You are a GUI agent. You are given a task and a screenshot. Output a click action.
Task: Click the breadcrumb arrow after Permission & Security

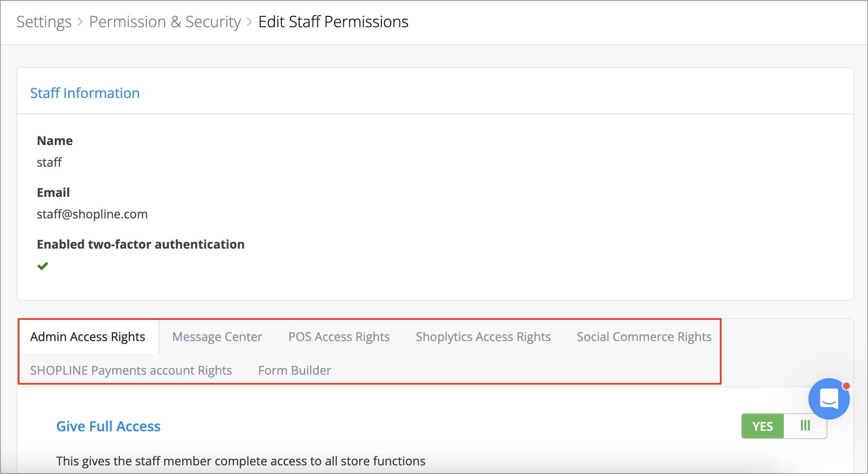pyautogui.click(x=250, y=22)
